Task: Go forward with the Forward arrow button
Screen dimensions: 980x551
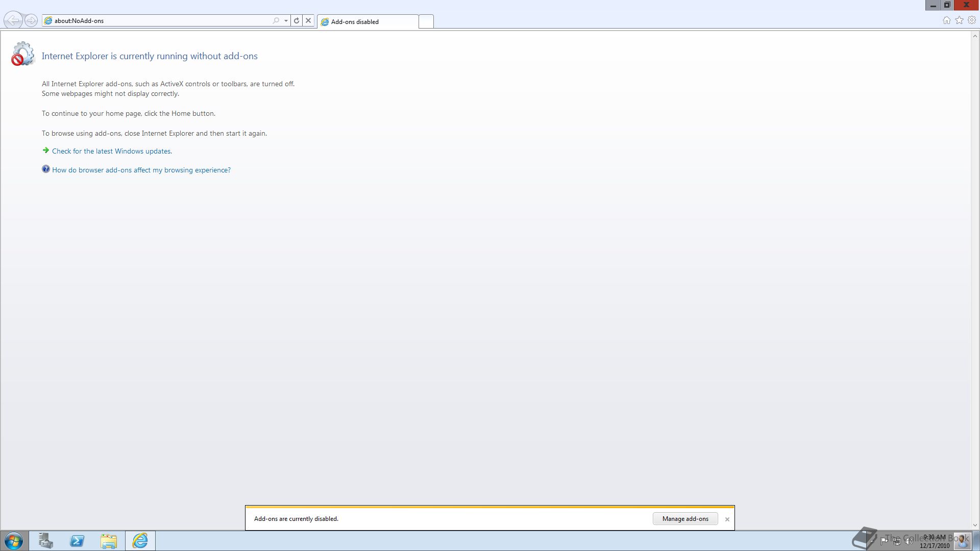Action: point(31,20)
